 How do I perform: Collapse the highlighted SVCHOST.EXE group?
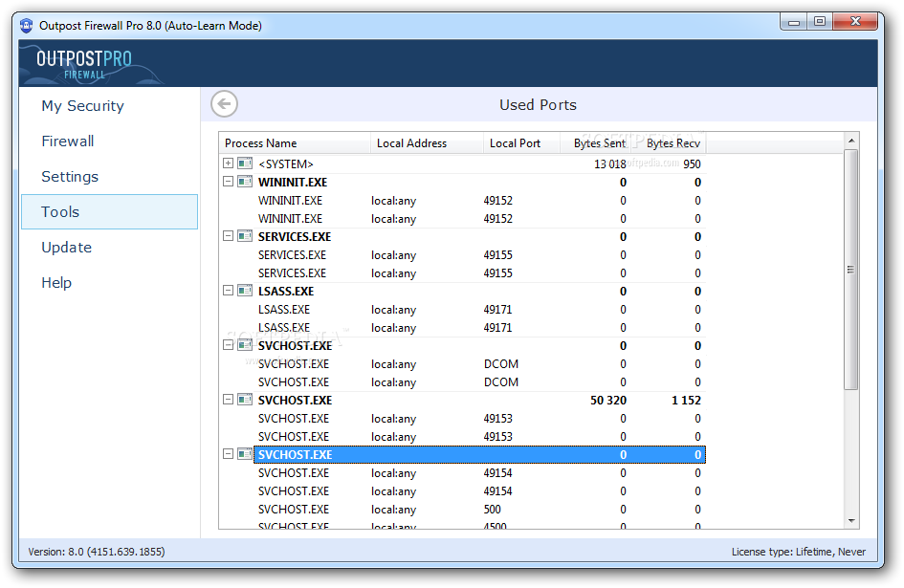(229, 454)
